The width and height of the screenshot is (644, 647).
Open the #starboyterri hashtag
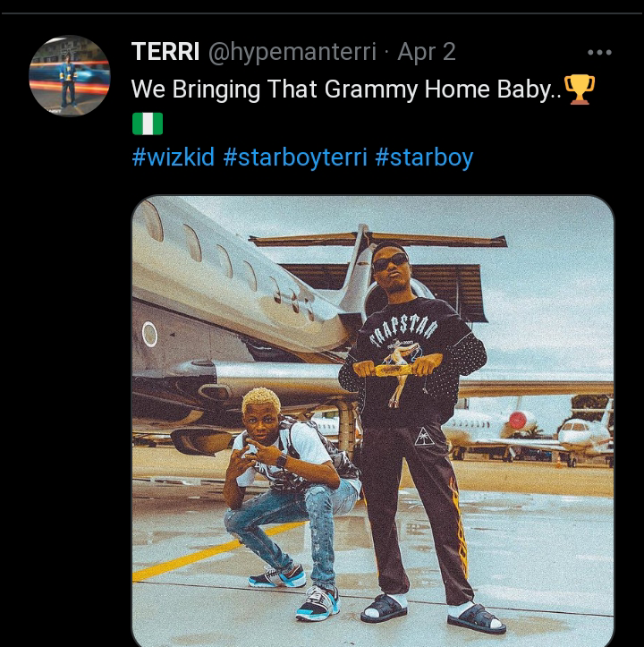click(295, 157)
